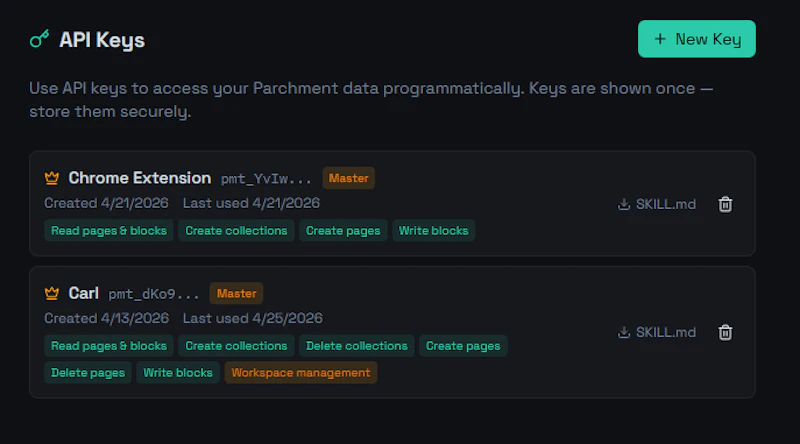Click the pmt_YvIw... key prefix
Image resolution: width=800 pixels, height=444 pixels.
tap(266, 179)
